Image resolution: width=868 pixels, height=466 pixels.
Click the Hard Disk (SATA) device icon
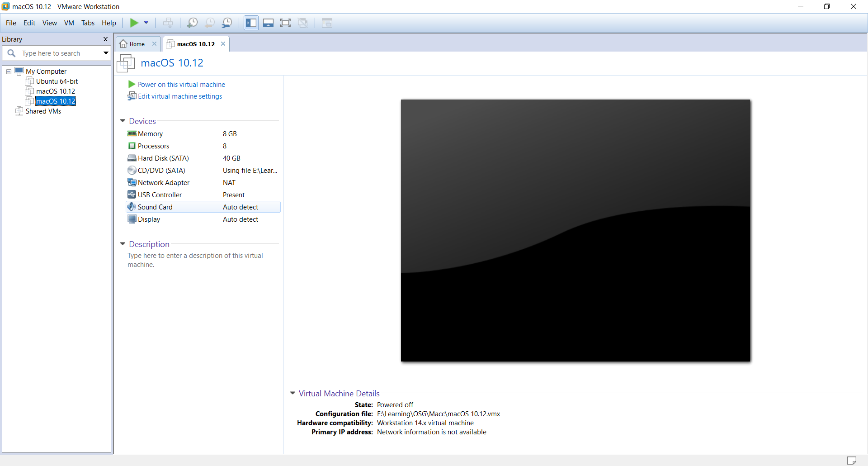point(132,158)
